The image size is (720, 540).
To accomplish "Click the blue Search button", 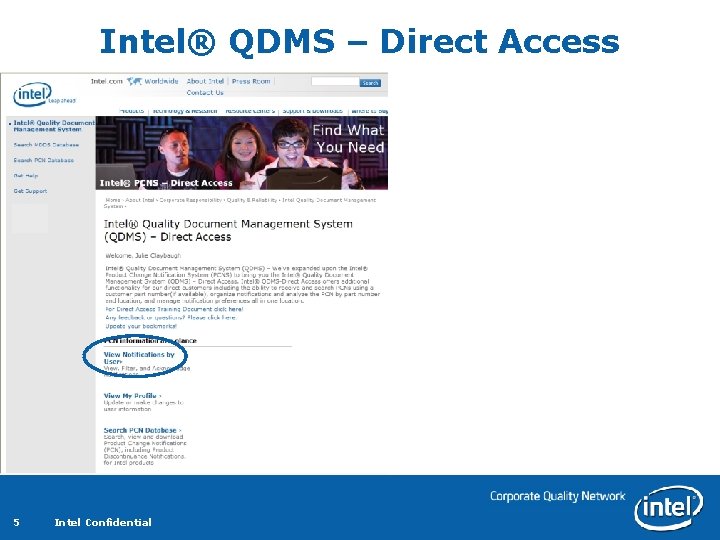I will (x=370, y=83).
